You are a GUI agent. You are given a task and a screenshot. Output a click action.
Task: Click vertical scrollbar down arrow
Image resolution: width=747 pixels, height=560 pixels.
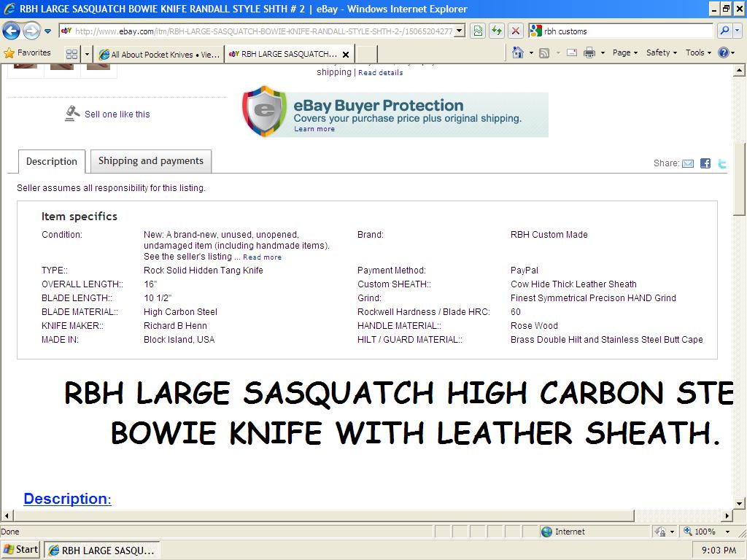click(740, 503)
